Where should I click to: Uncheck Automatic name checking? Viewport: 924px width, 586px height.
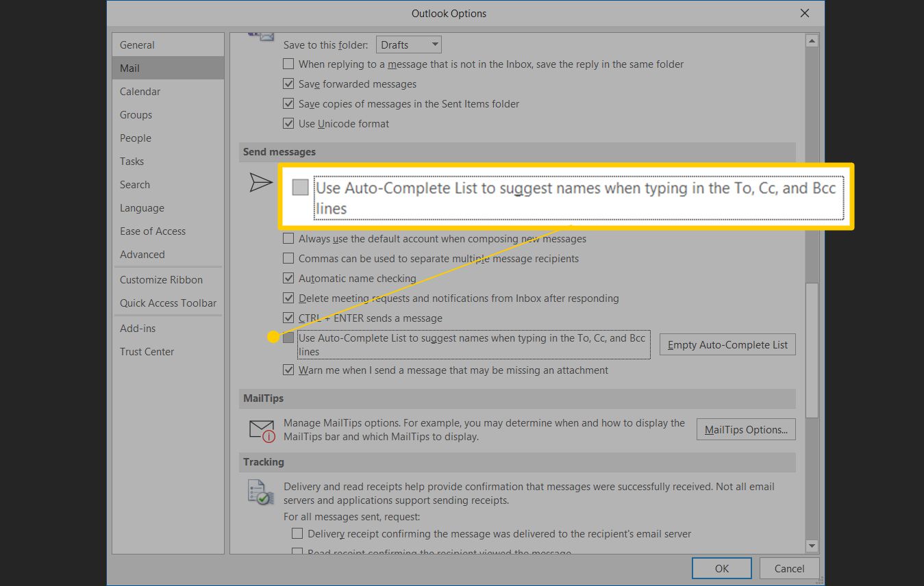click(288, 279)
